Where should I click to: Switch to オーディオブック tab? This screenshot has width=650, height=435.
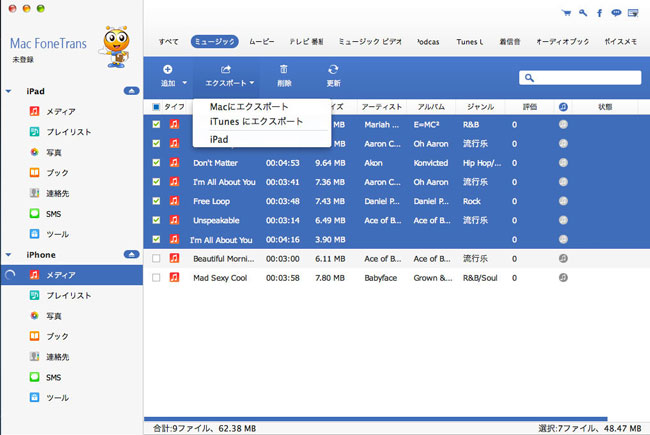pos(563,41)
